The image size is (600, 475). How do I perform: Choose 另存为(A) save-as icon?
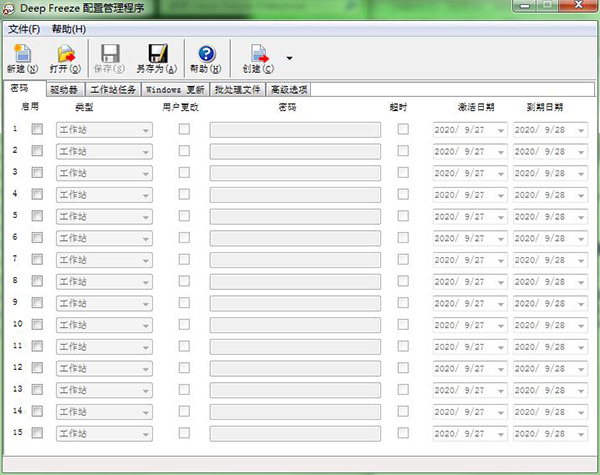(x=157, y=59)
